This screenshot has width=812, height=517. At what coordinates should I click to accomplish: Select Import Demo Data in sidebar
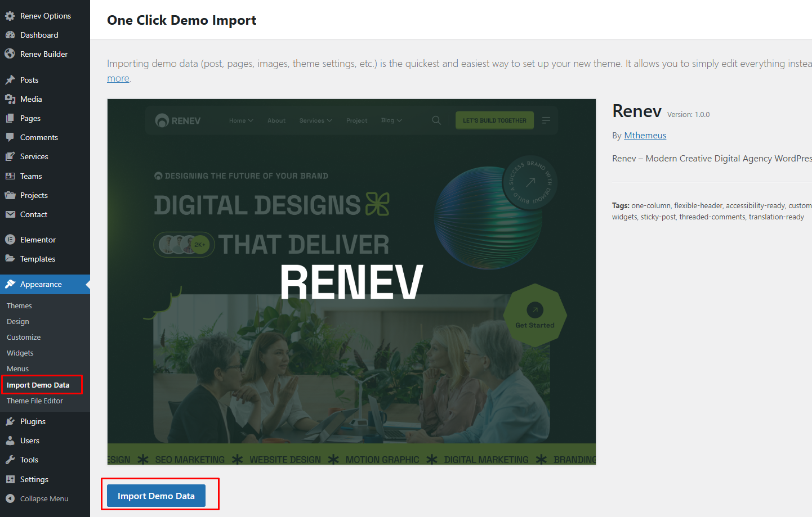click(x=38, y=385)
